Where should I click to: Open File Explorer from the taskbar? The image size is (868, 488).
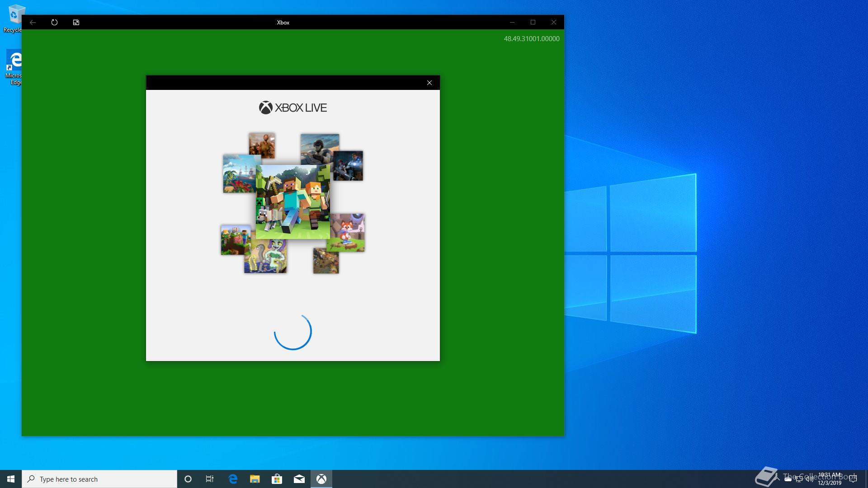click(255, 479)
